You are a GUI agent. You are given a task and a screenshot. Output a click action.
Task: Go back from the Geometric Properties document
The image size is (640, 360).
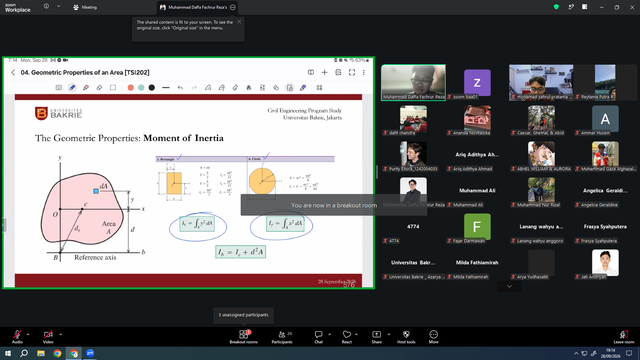pos(13,72)
